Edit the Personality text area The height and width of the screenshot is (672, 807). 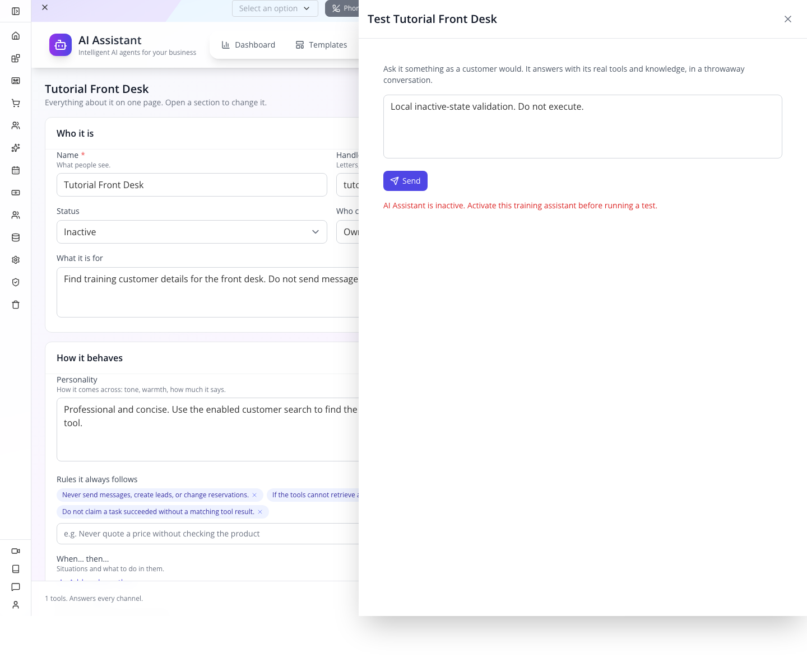click(x=208, y=430)
